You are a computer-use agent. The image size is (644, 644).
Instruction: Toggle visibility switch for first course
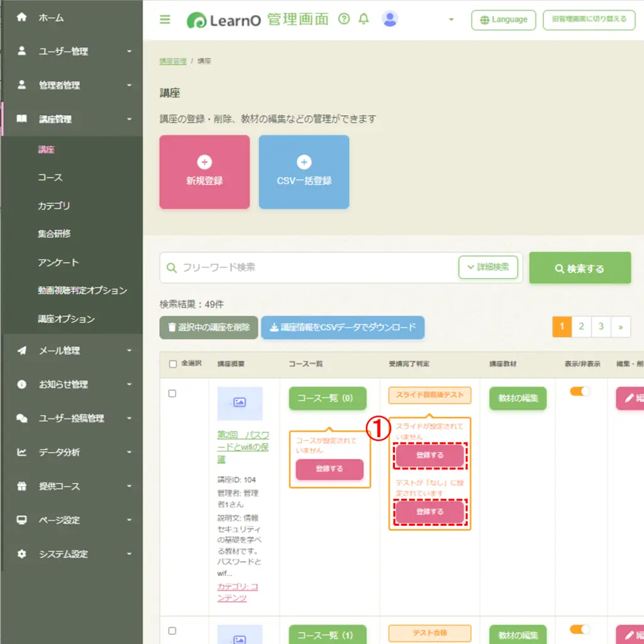click(579, 391)
